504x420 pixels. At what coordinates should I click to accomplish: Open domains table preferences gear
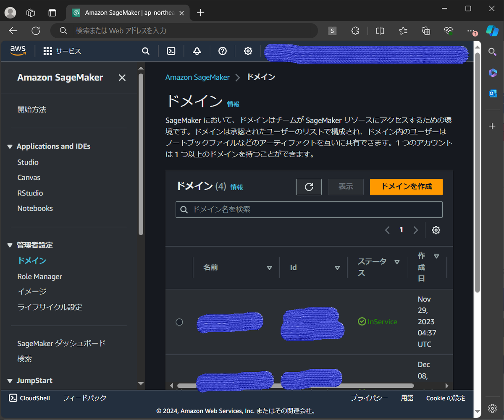tap(436, 230)
